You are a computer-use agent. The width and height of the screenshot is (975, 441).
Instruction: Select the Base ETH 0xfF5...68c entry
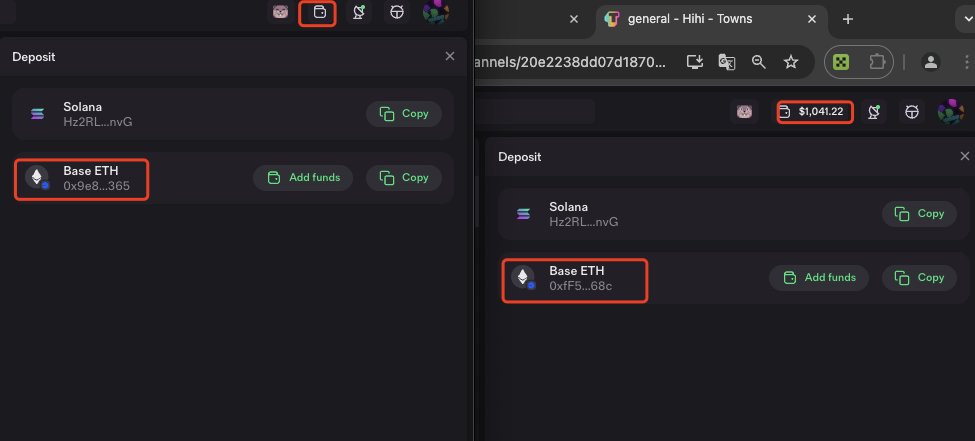575,278
